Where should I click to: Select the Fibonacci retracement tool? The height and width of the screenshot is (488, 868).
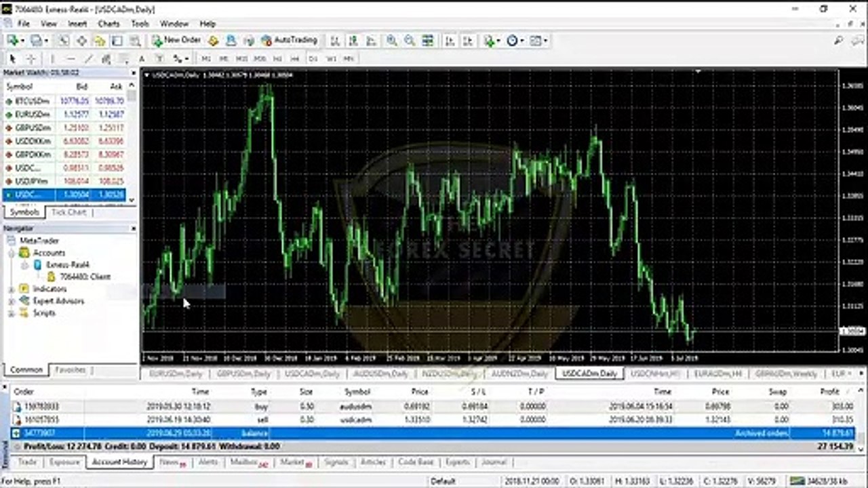click(x=123, y=59)
